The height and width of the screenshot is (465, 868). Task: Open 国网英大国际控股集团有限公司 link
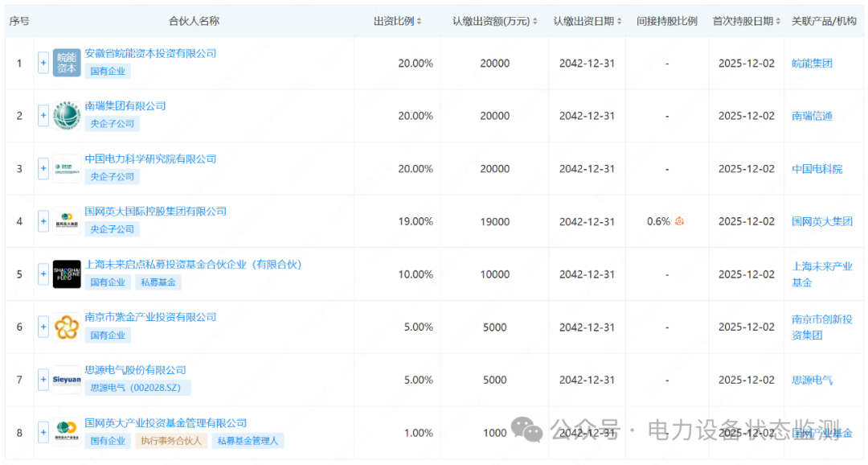coord(156,211)
